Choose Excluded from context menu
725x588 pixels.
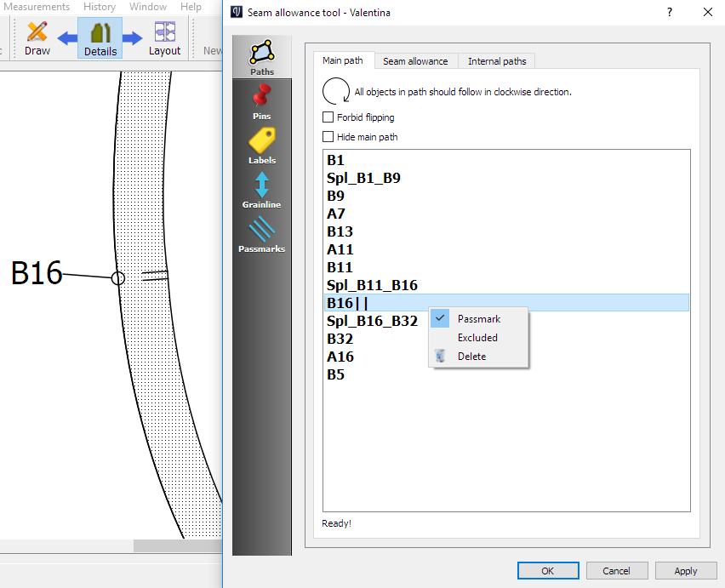click(x=479, y=338)
